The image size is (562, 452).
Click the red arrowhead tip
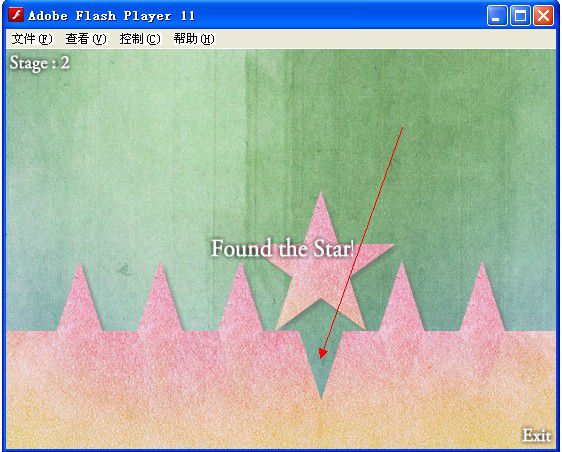[x=323, y=354]
